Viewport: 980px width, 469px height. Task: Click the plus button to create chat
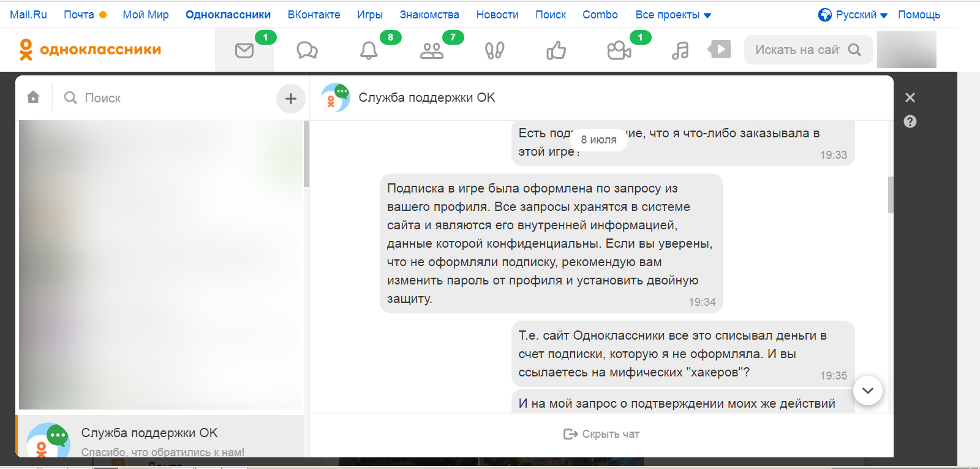tap(291, 98)
